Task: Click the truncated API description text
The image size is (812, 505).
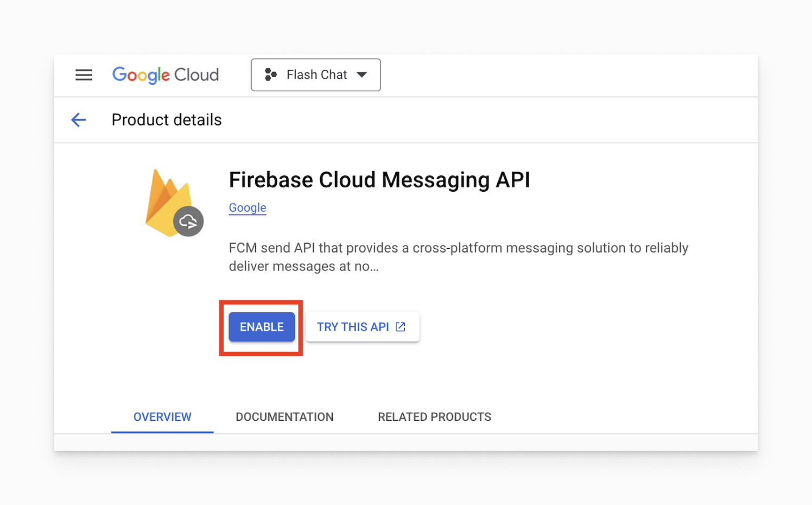Action: pyautogui.click(x=459, y=256)
